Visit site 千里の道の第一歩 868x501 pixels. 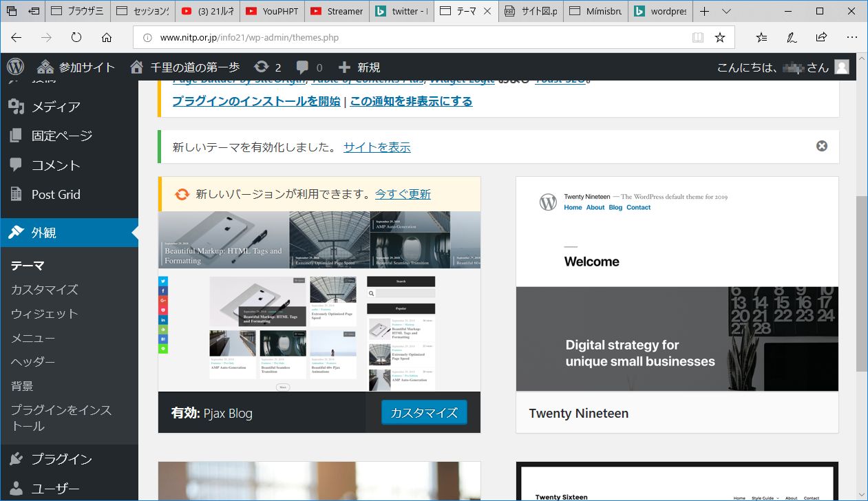click(x=185, y=67)
